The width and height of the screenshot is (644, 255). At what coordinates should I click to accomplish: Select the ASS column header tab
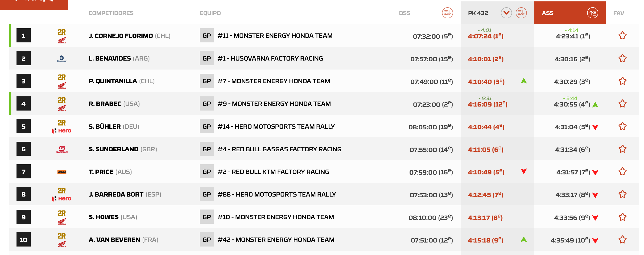(548, 13)
